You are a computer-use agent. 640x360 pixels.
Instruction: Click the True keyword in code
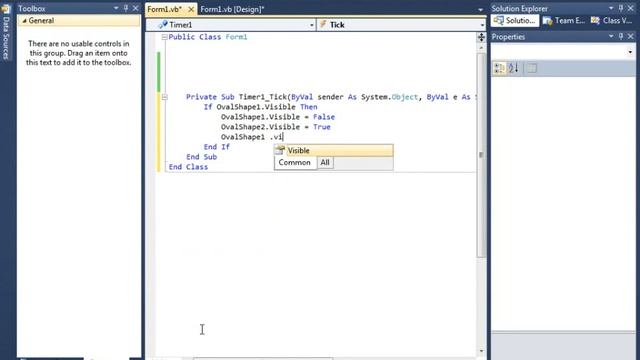[x=322, y=127]
